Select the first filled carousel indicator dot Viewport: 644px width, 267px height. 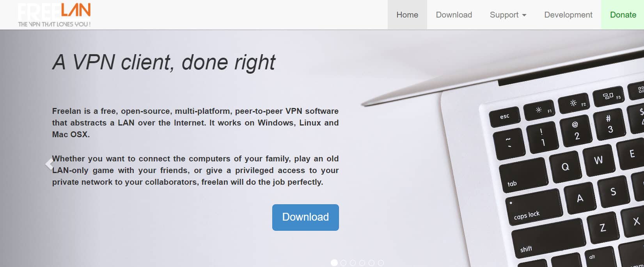pos(334,263)
